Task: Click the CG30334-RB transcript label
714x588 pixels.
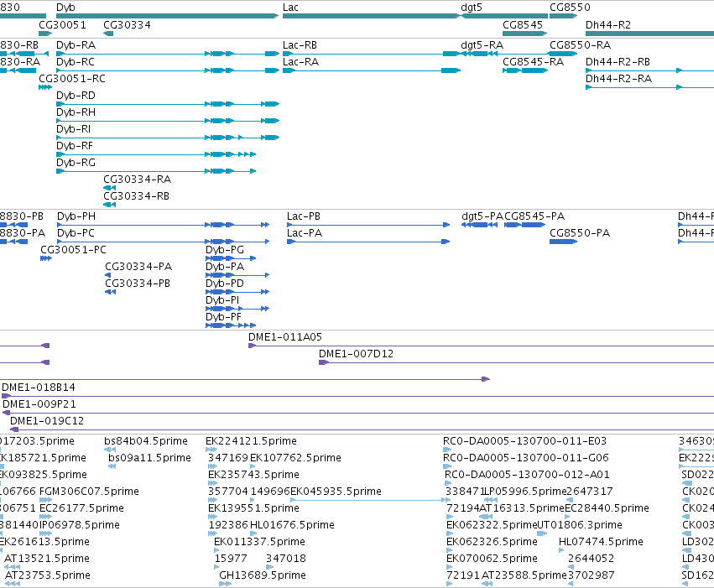Action: tap(136, 196)
